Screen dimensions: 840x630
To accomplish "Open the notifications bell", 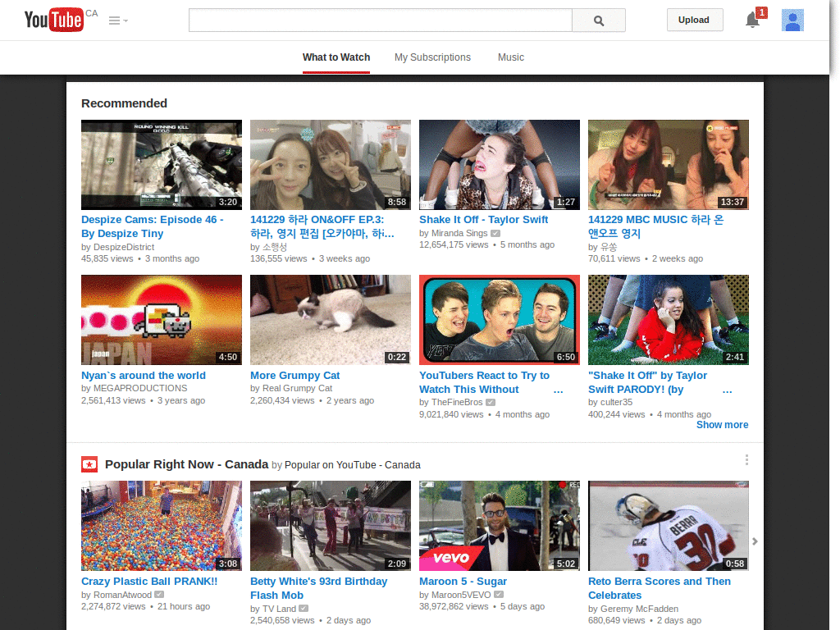I will click(x=753, y=20).
